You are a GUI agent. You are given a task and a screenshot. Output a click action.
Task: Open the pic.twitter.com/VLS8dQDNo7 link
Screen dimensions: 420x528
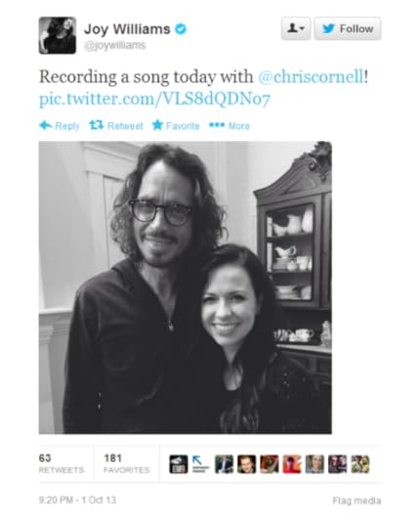coord(154,100)
